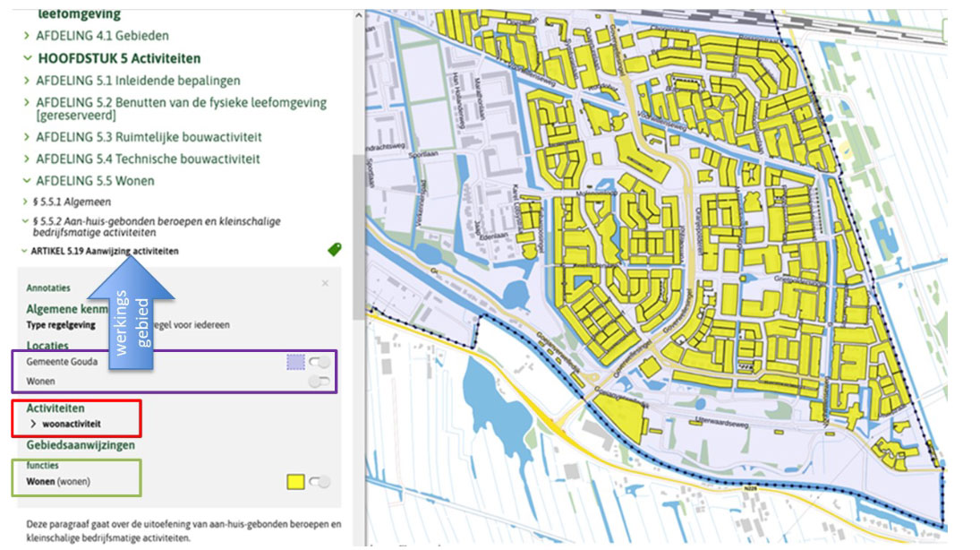Expand the woonactiviteit item
Viewport: 980px width, 550px height.
click(x=34, y=424)
